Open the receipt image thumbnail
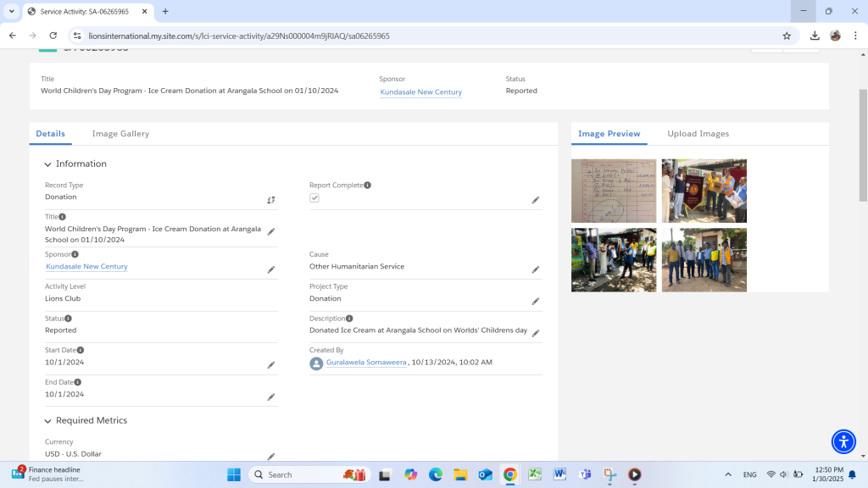The height and width of the screenshot is (488, 868). [x=614, y=191]
